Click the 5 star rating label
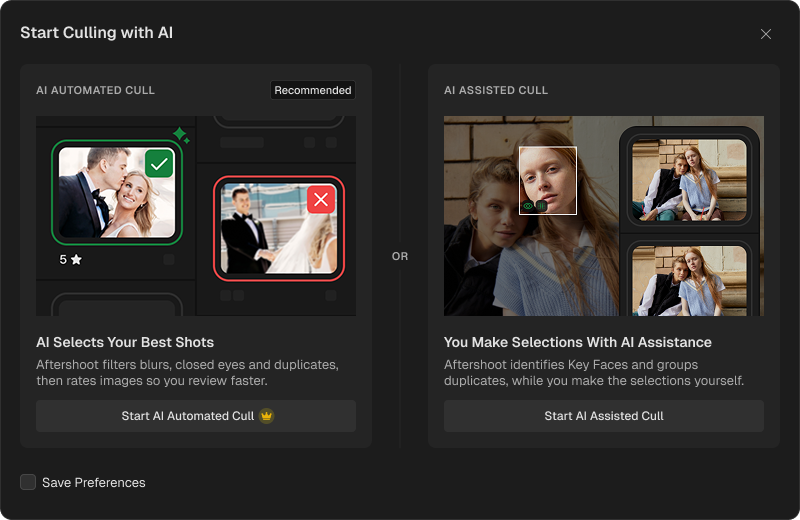Screen dimensions: 800x520 70,259
